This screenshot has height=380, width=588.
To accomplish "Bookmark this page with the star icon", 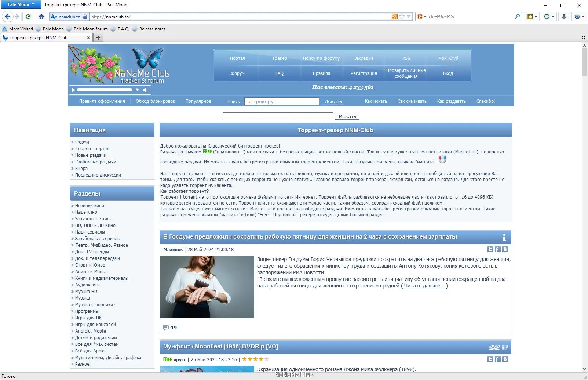I will click(x=402, y=17).
